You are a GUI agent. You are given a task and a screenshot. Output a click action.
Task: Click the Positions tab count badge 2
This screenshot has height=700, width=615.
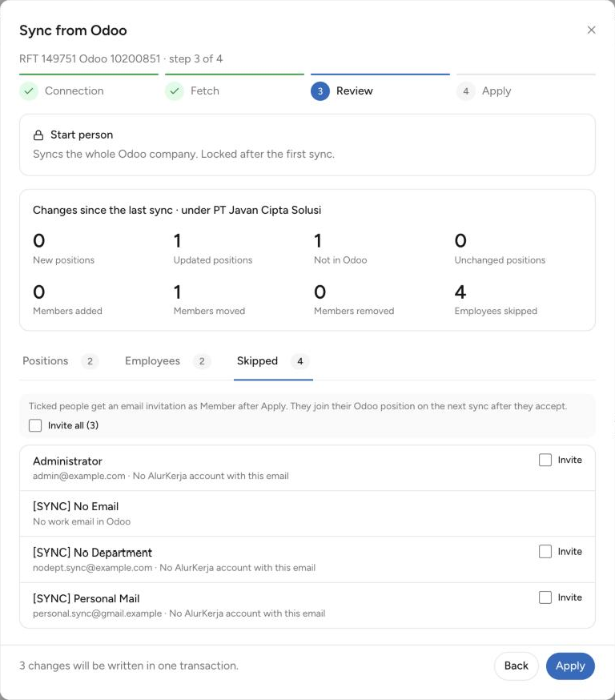[x=90, y=361]
